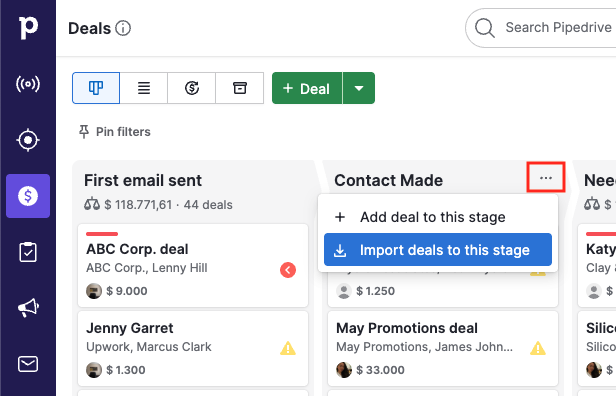Click scales icon under First email sent

click(92, 204)
